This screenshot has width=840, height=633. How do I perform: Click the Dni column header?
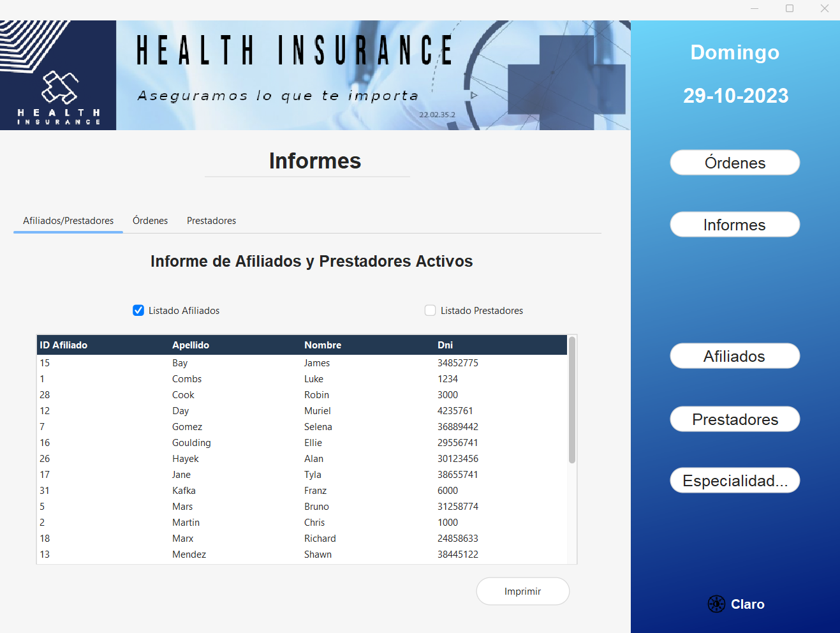445,345
